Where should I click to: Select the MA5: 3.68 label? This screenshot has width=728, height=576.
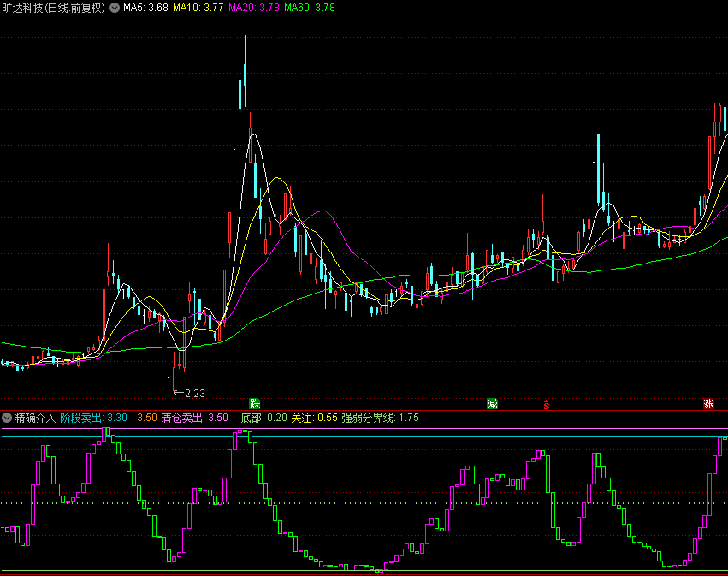(145, 8)
